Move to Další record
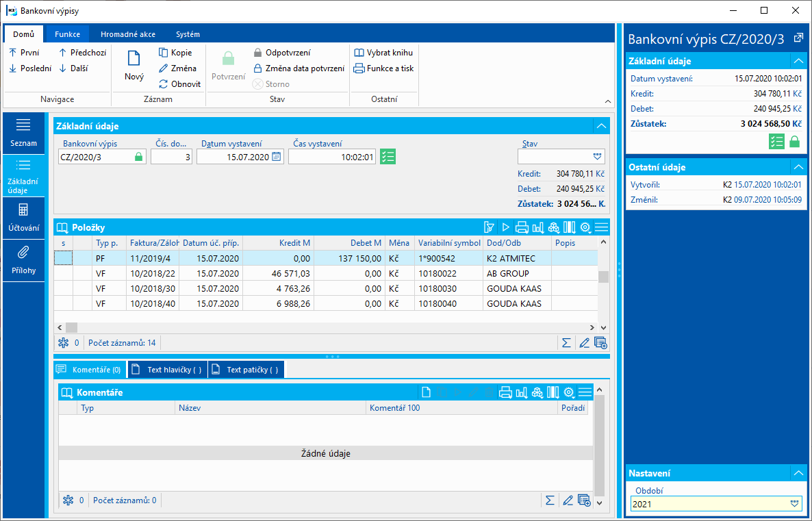 pyautogui.click(x=73, y=68)
